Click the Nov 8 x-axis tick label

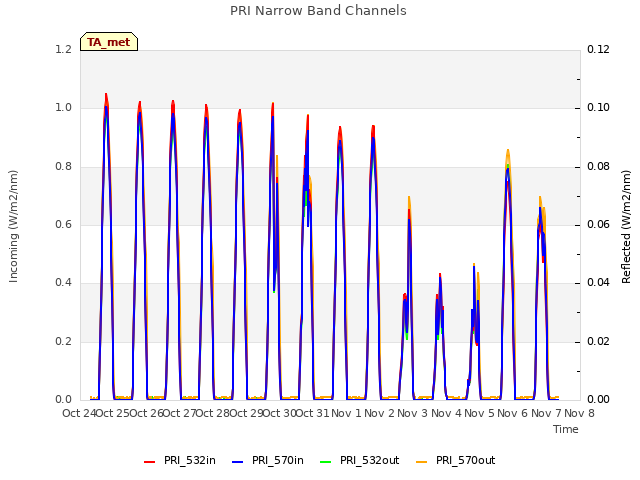(579, 413)
